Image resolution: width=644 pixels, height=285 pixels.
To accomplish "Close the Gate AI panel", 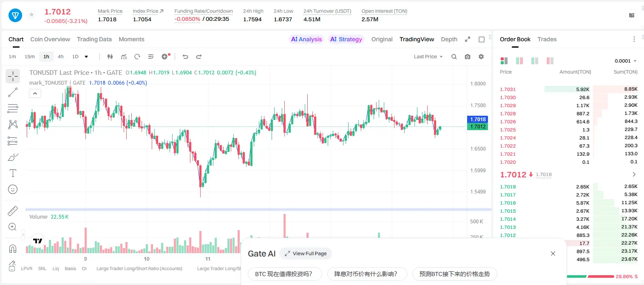I will 553,254.
